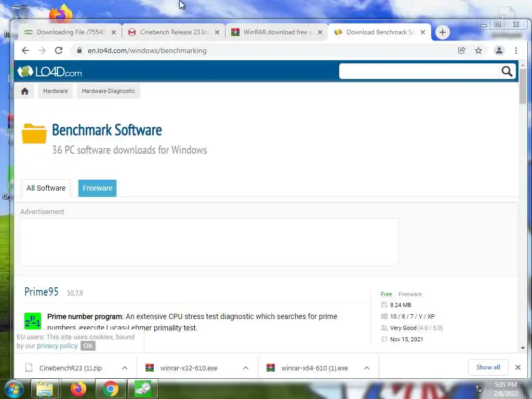Open a new browser tab
Screen dimensions: 532x399
coord(443,32)
